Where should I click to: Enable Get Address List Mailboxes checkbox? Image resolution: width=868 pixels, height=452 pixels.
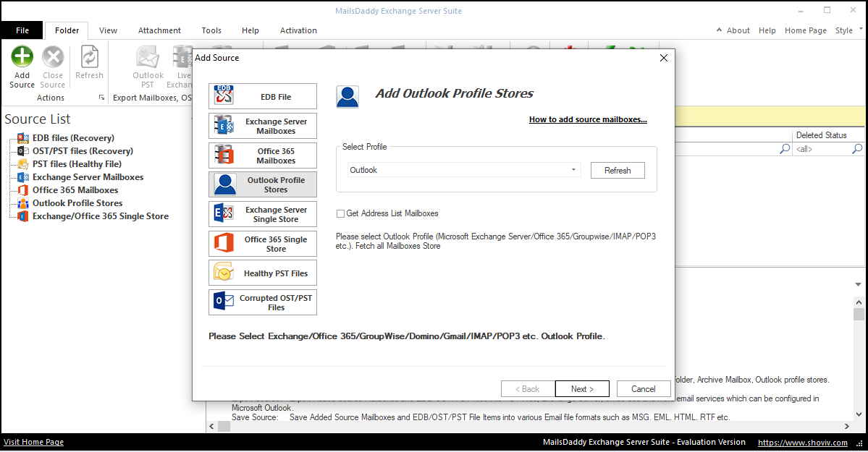pos(340,213)
